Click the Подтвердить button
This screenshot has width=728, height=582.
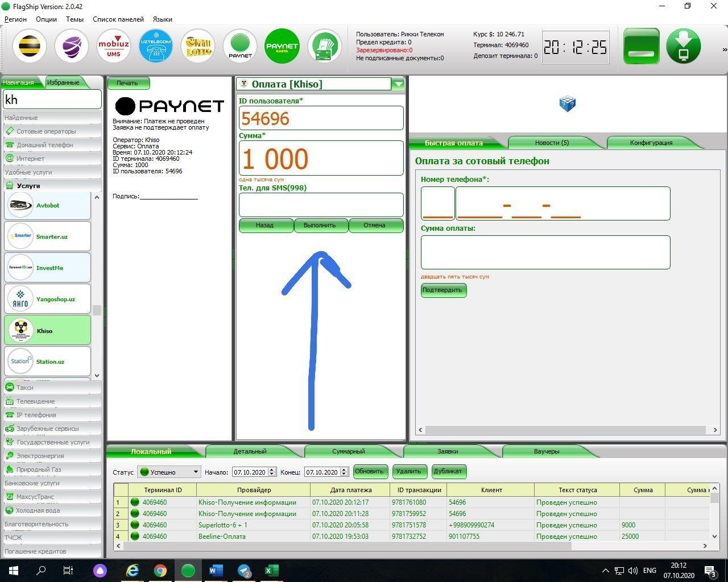[x=443, y=290]
